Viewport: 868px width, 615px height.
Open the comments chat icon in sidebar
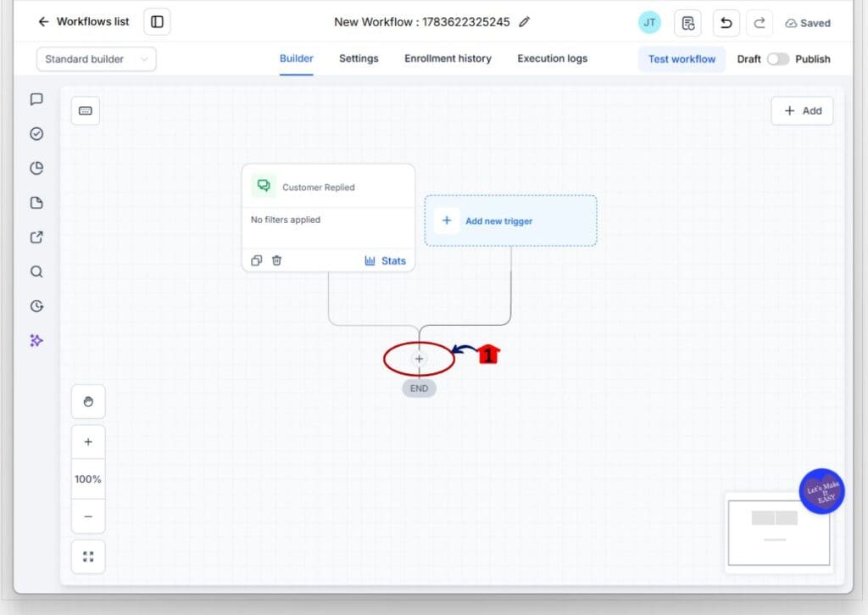click(36, 99)
